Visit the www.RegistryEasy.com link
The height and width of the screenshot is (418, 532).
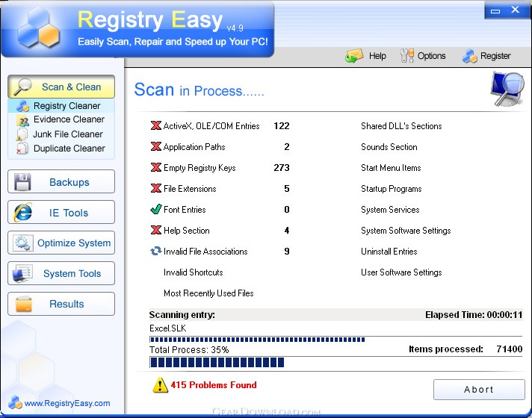tap(67, 403)
